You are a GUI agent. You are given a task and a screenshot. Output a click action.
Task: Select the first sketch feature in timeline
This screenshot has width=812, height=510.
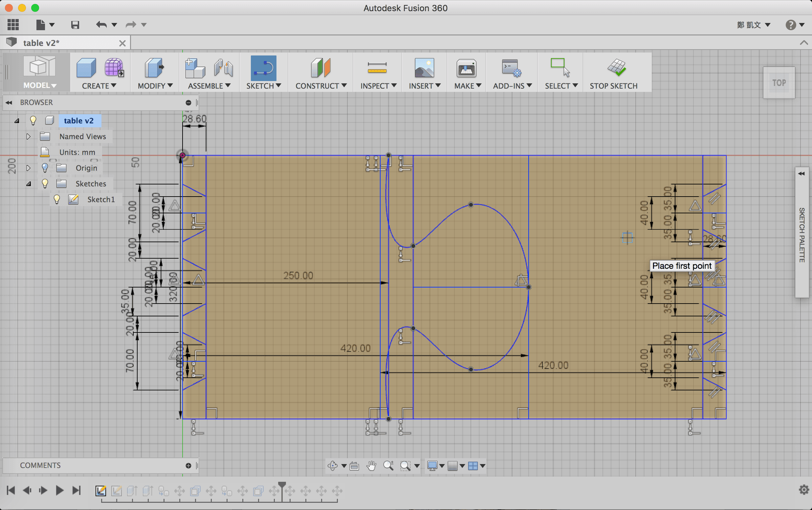click(100, 491)
